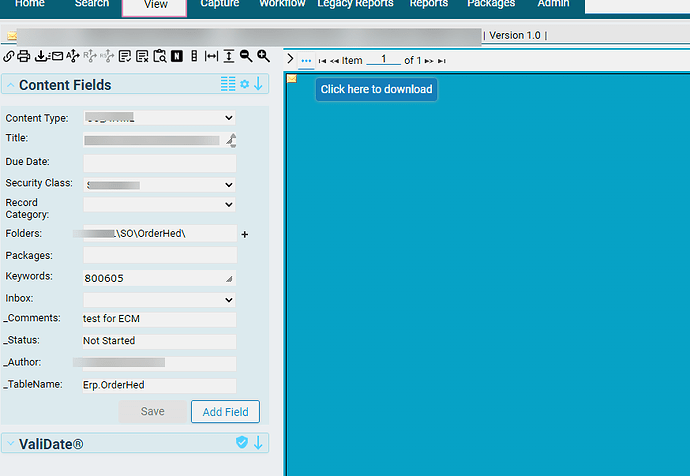690x476 pixels.
Task: Click the _TableName field 'Erp.OrderHed'
Action: (x=159, y=385)
